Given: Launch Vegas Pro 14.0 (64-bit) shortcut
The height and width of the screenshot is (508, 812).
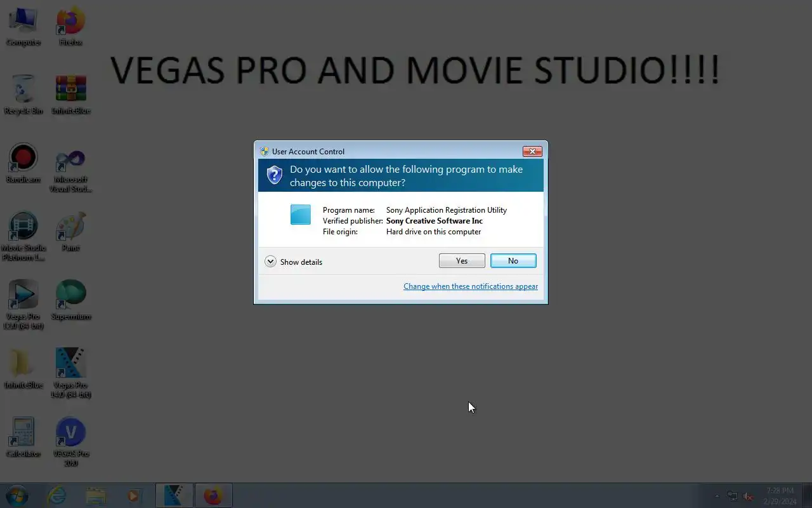Looking at the screenshot, I should (70, 374).
